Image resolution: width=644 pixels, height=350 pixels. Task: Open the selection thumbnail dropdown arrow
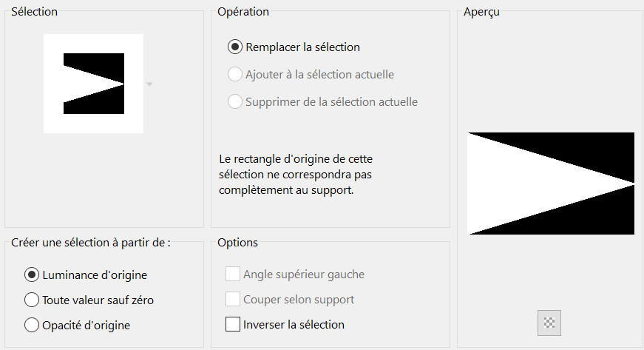[x=149, y=84]
